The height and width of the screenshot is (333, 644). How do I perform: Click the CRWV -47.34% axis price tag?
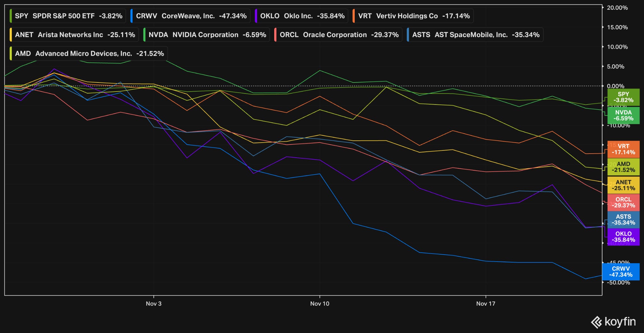tap(621, 272)
